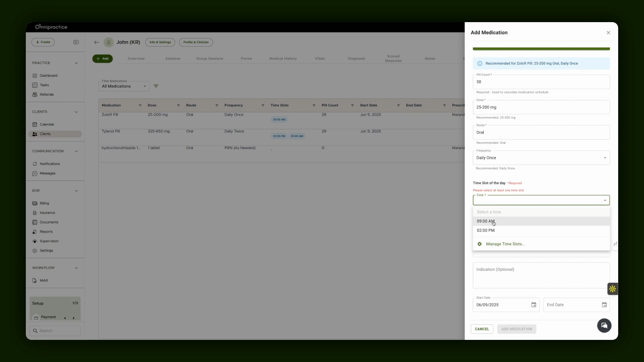Viewport: 644px width, 362px height.
Task: Open the chat bubble widget
Action: [604, 325]
